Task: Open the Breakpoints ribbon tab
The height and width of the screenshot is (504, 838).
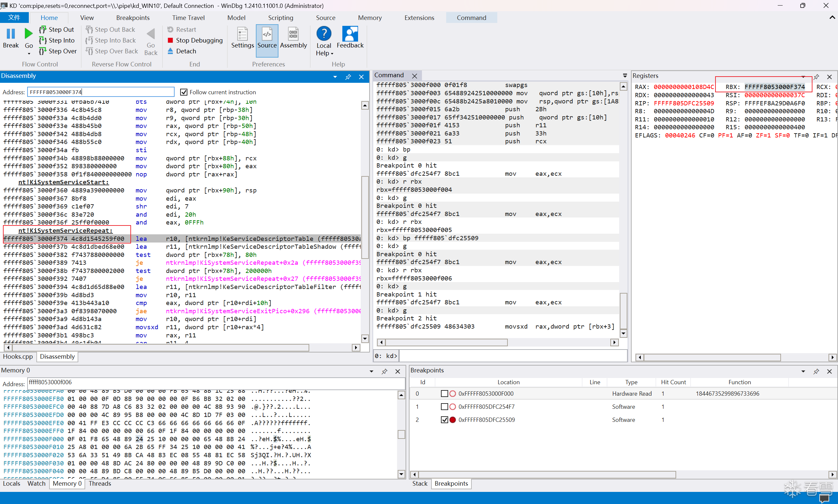Action: [x=133, y=18]
